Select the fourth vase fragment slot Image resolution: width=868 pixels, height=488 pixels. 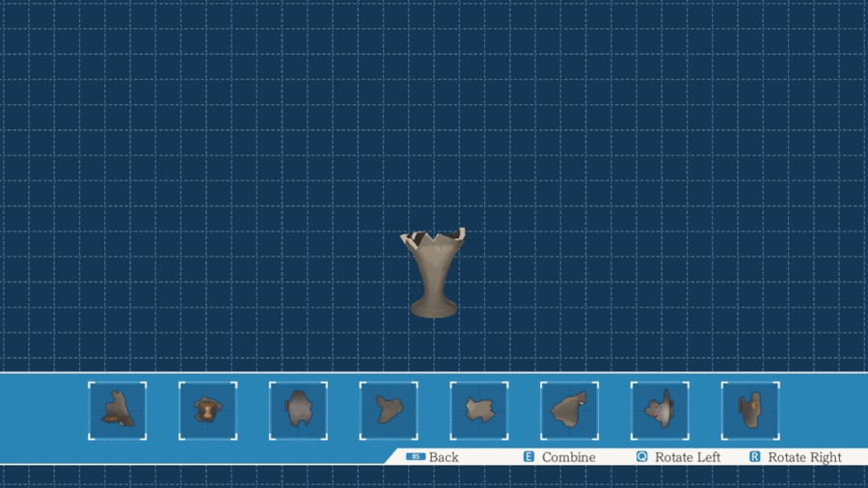pyautogui.click(x=389, y=411)
